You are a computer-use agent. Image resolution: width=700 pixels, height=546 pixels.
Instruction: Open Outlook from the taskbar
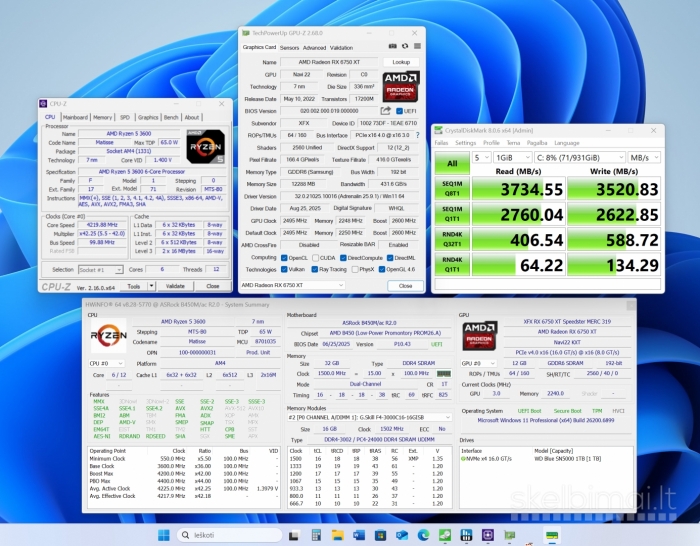tap(402, 535)
